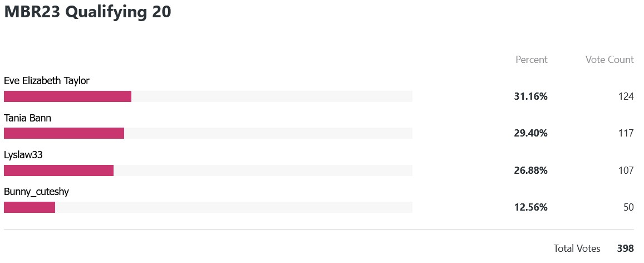Click the Percent column header
The image size is (644, 263).
tap(532, 60)
